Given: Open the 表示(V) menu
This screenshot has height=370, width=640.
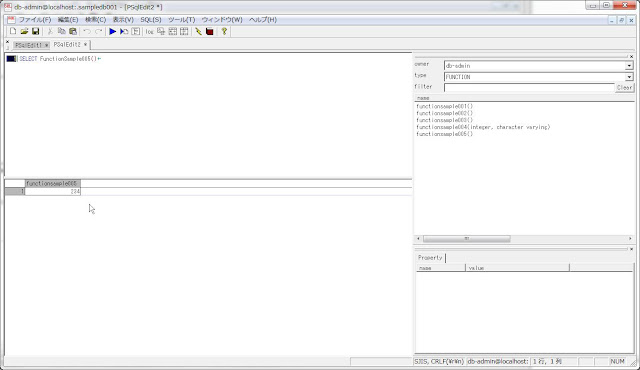Looking at the screenshot, I should click(123, 20).
